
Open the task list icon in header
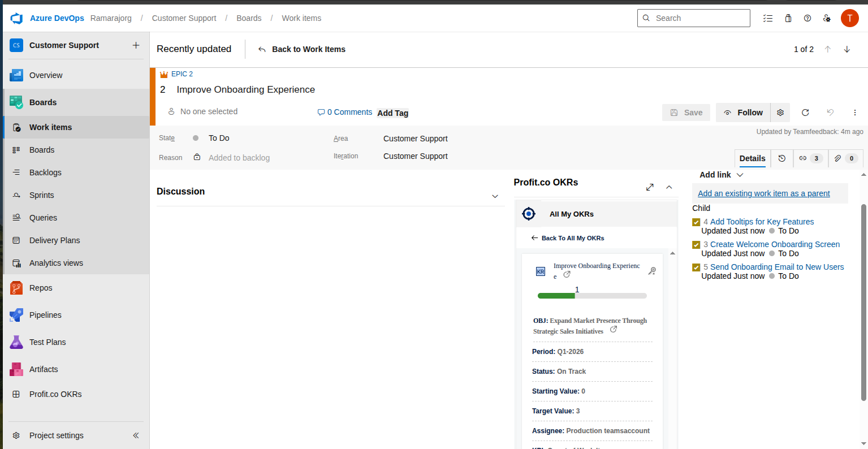[x=768, y=18]
